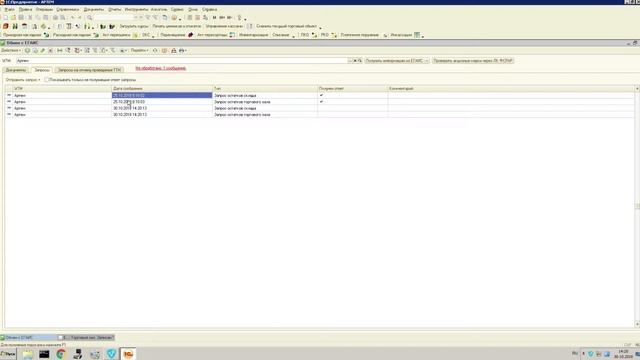Sort by УТМ column header
This screenshot has width=640, height=360.
tap(62, 89)
